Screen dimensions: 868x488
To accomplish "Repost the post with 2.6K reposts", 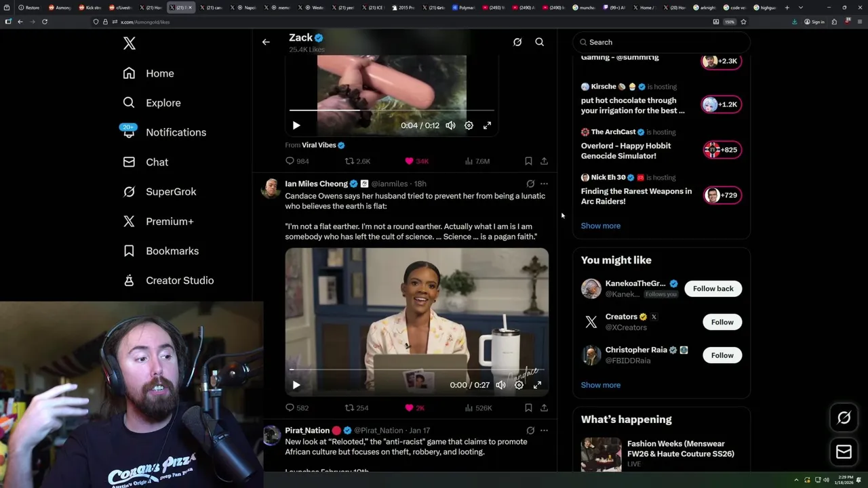I will click(358, 161).
